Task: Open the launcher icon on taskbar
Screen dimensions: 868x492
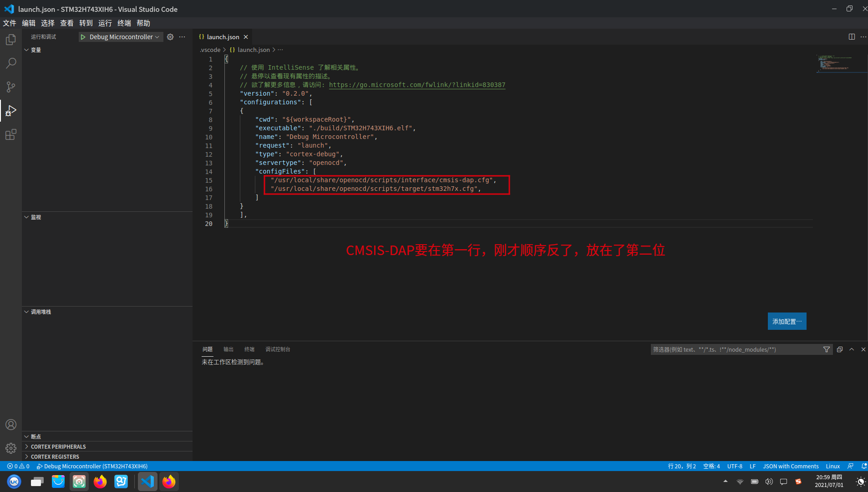Action: coord(14,482)
